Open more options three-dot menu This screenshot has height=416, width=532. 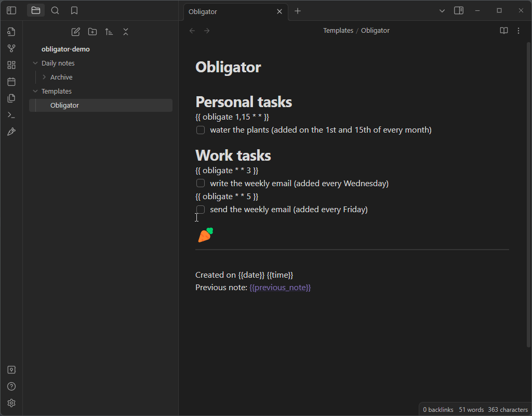[518, 31]
